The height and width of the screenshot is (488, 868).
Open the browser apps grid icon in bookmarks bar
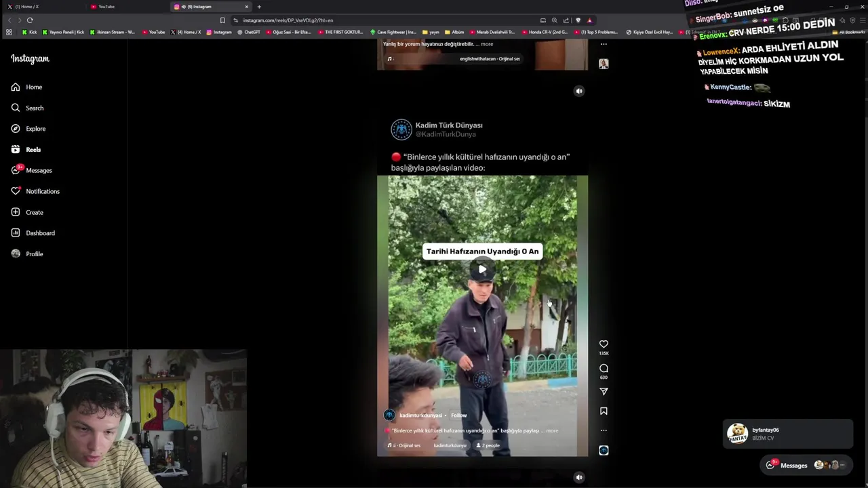pos(9,32)
